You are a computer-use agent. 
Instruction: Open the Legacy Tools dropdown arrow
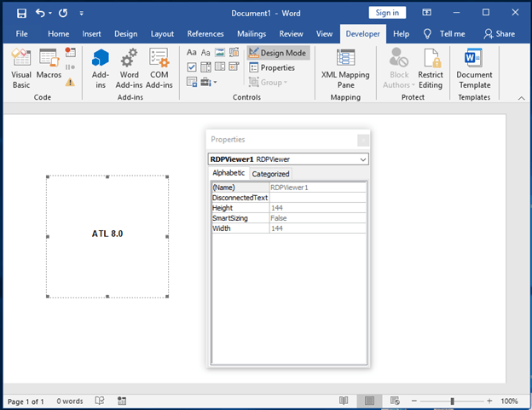[215, 82]
